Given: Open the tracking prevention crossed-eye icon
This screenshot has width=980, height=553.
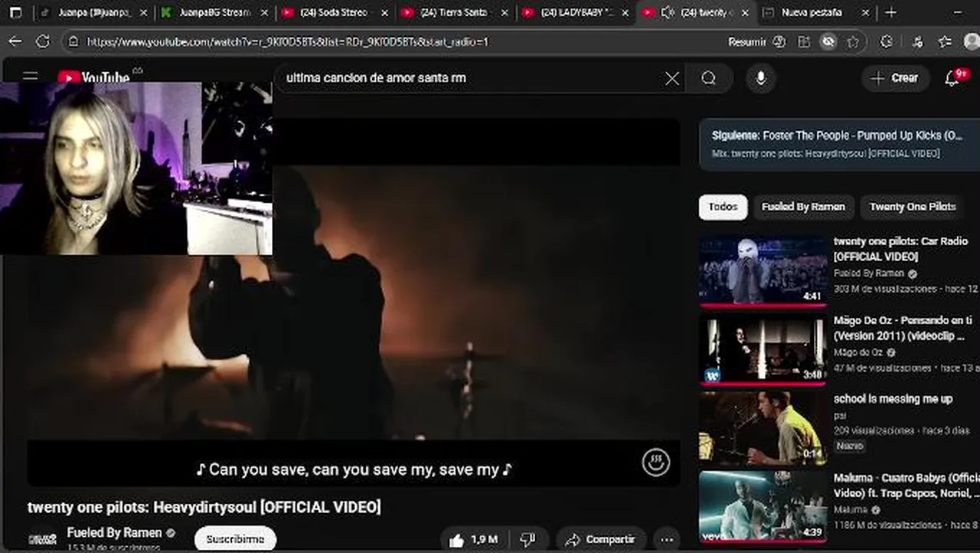Looking at the screenshot, I should click(828, 42).
